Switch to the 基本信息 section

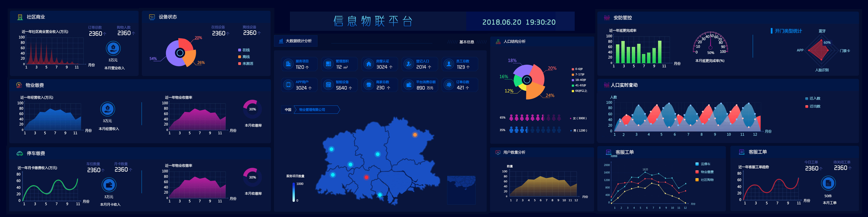(467, 42)
